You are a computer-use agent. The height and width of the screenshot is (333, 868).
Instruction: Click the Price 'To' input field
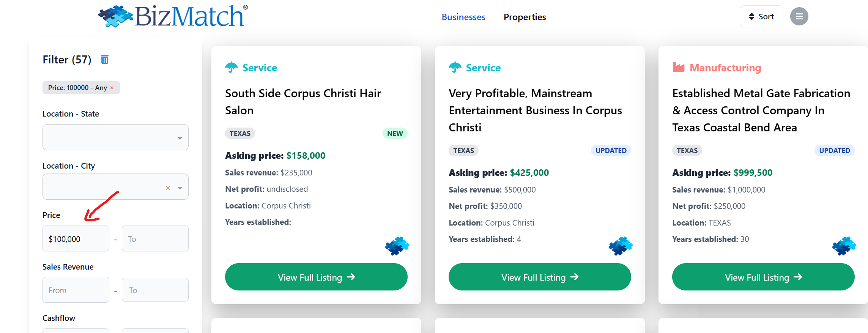click(155, 239)
